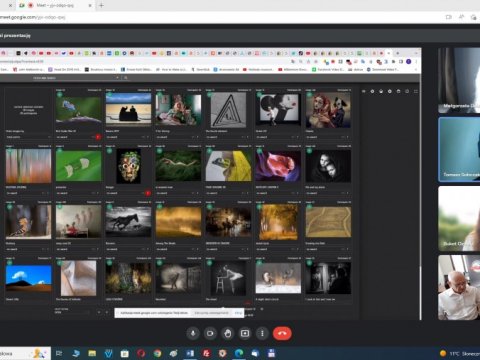Click red score badge under butterfly photo
The width and height of the screenshot is (480, 360).
click(98, 137)
